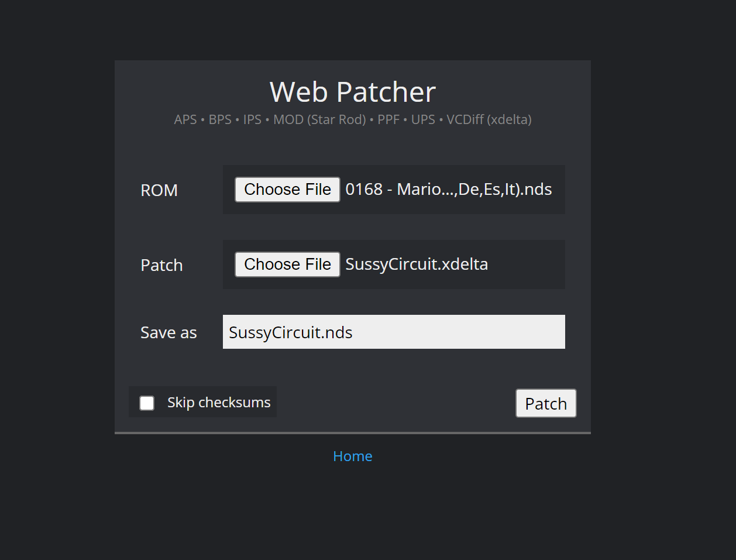Click the Skip checksums label text
The image size is (736, 560).
(x=219, y=403)
